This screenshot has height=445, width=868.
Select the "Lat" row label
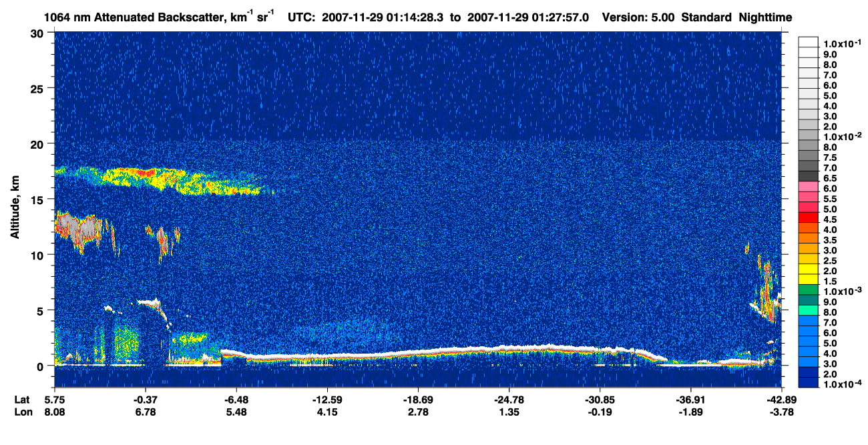(21, 399)
